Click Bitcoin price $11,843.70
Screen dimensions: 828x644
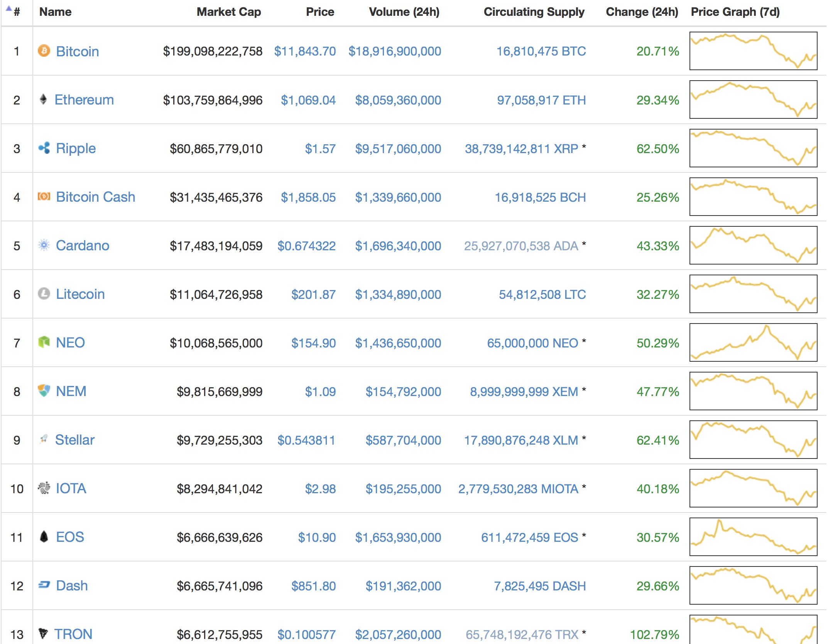tap(305, 51)
